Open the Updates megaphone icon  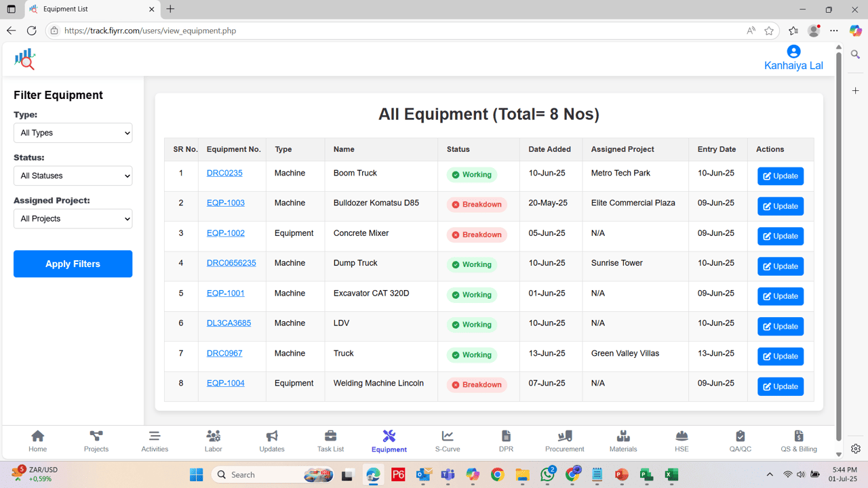[x=271, y=441]
